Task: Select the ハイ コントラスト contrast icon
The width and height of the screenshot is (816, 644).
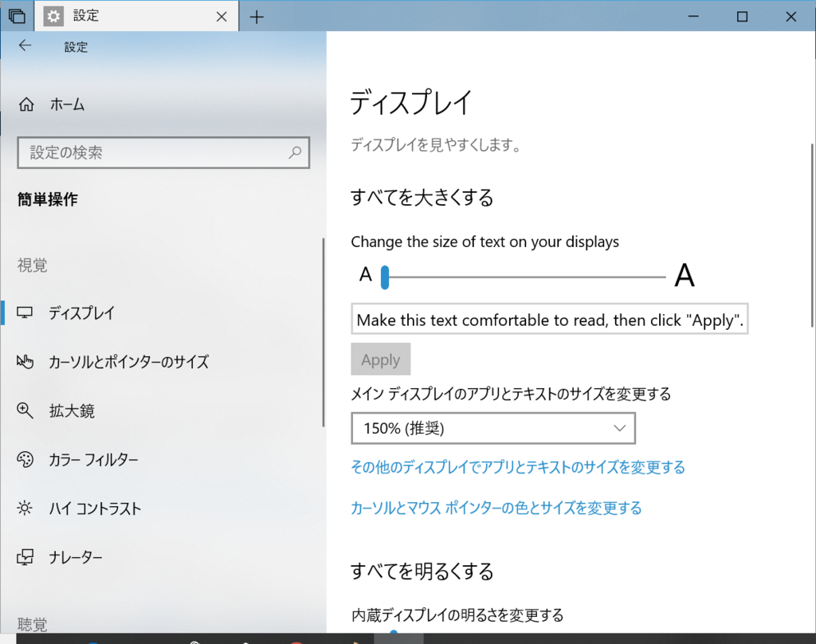Action: click(24, 508)
